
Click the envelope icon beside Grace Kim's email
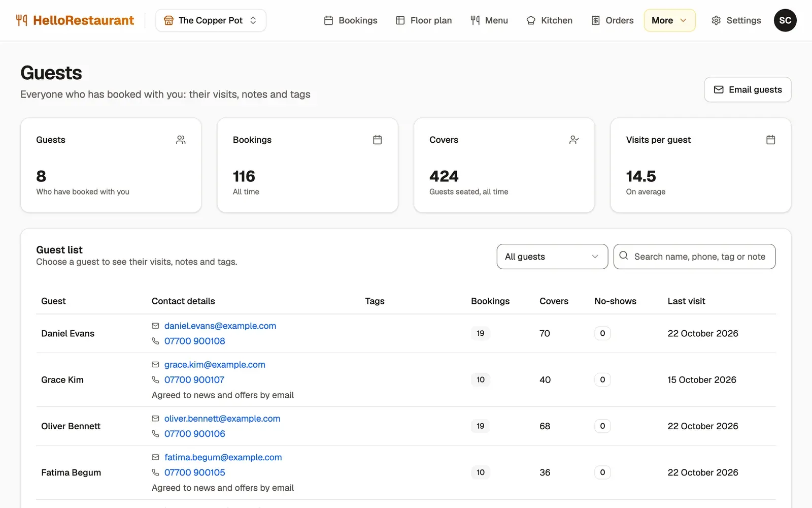[155, 364]
